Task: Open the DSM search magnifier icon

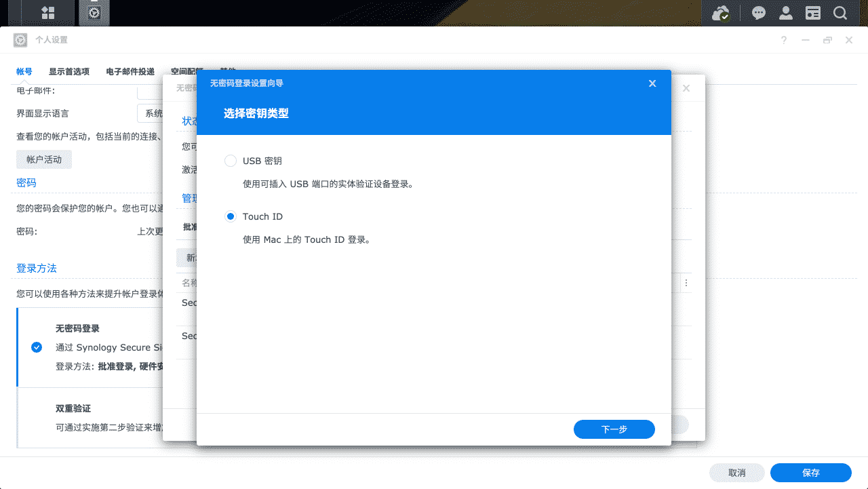Action: (x=840, y=13)
